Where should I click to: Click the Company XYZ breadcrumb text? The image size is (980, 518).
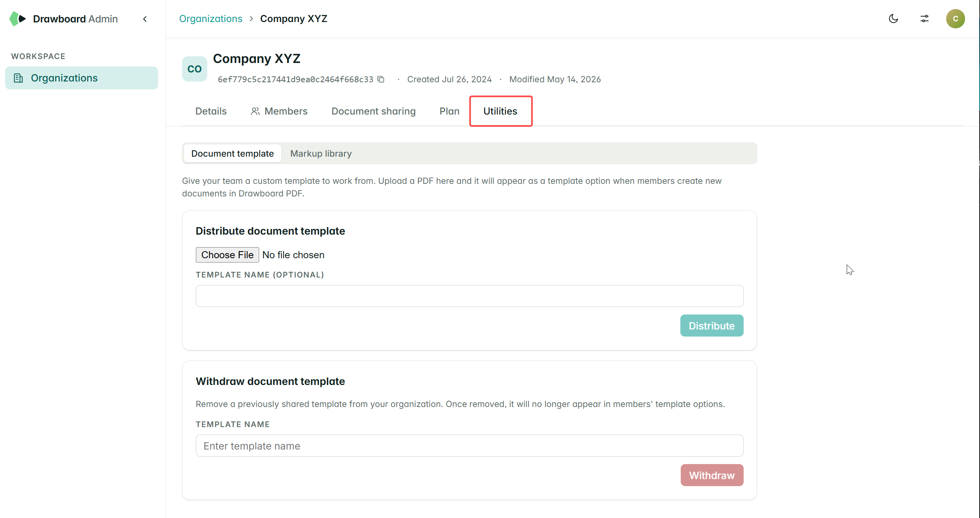point(293,18)
